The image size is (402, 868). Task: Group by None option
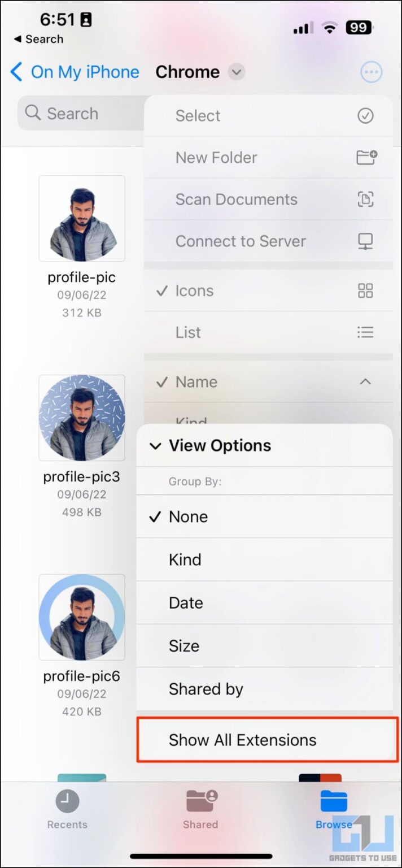(x=264, y=517)
